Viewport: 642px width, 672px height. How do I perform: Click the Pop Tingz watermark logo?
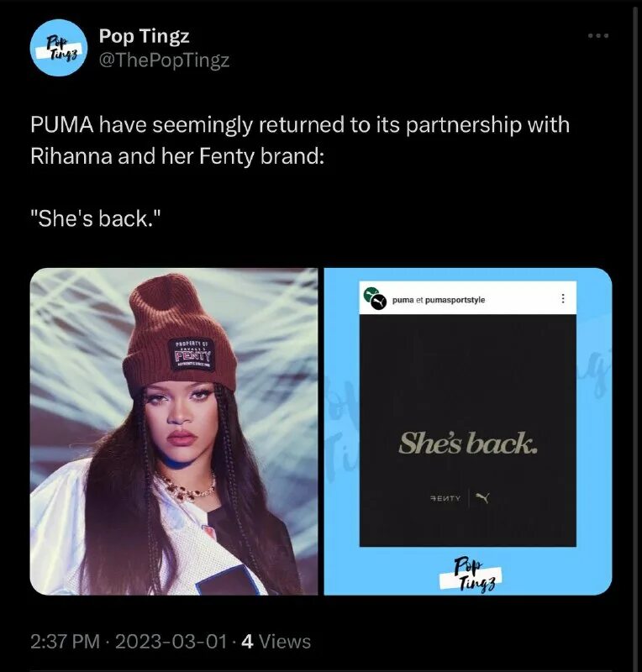471,575
